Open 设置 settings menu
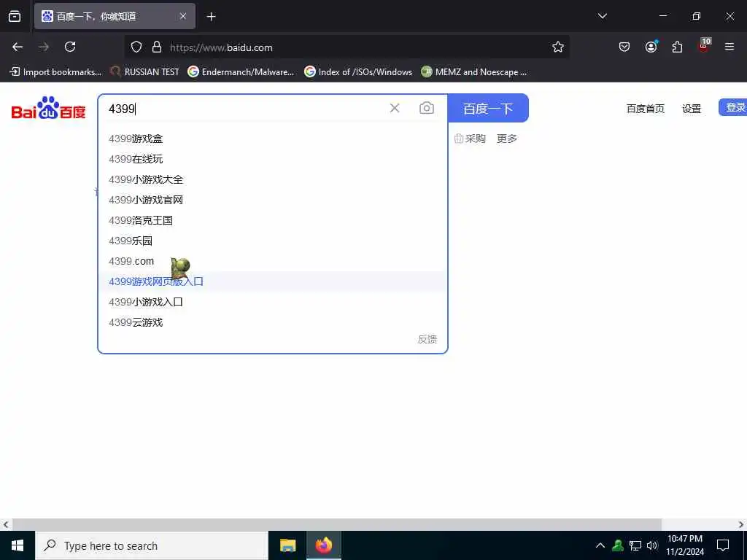 pos(692,109)
